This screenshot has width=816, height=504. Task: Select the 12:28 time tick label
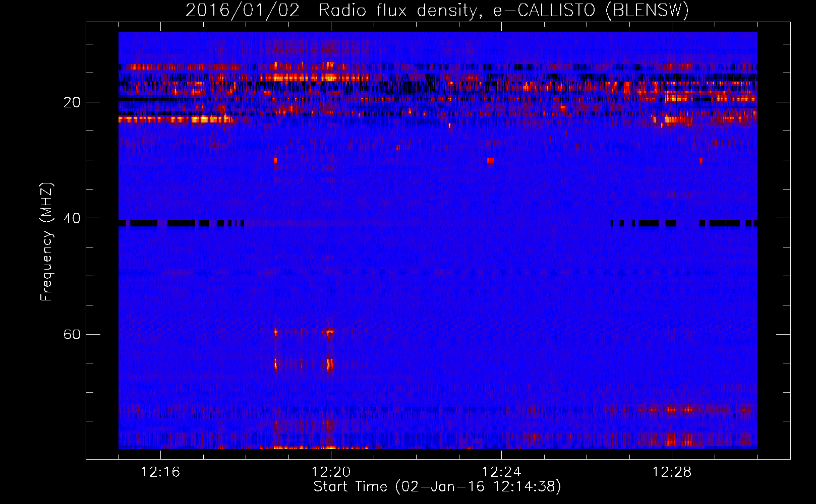pos(672,472)
